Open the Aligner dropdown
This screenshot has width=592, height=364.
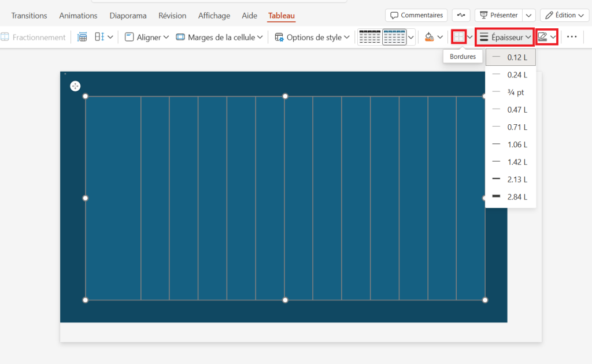(x=146, y=37)
